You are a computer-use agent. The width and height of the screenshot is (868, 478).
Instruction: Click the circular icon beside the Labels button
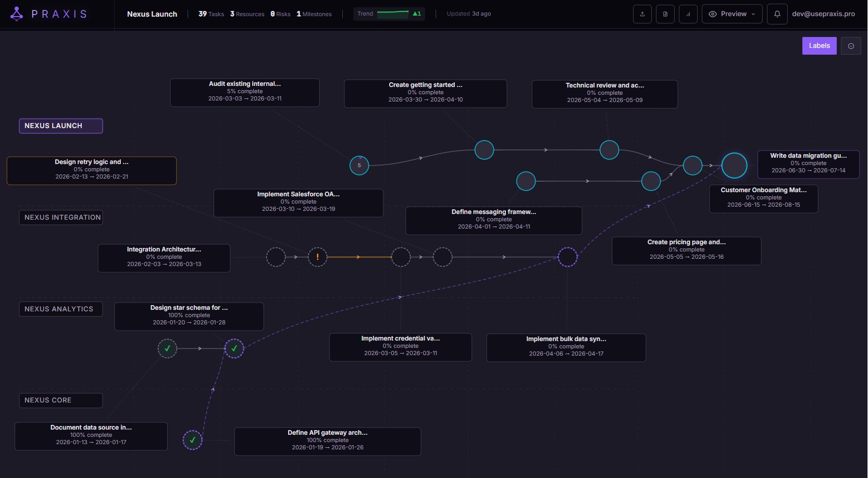click(851, 46)
